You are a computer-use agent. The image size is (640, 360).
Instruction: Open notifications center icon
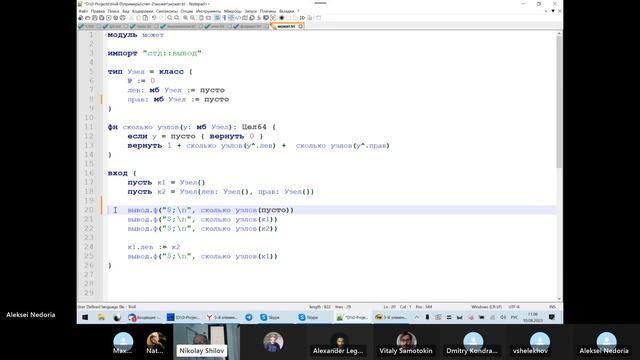point(552,317)
